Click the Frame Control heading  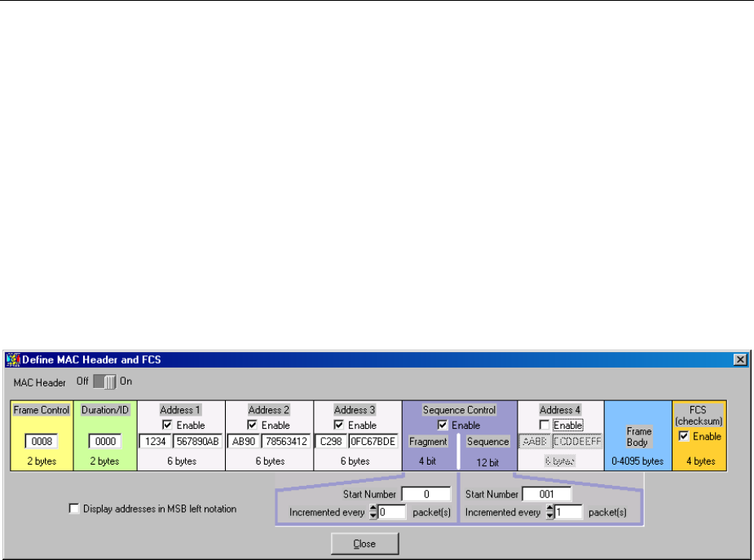tap(42, 410)
